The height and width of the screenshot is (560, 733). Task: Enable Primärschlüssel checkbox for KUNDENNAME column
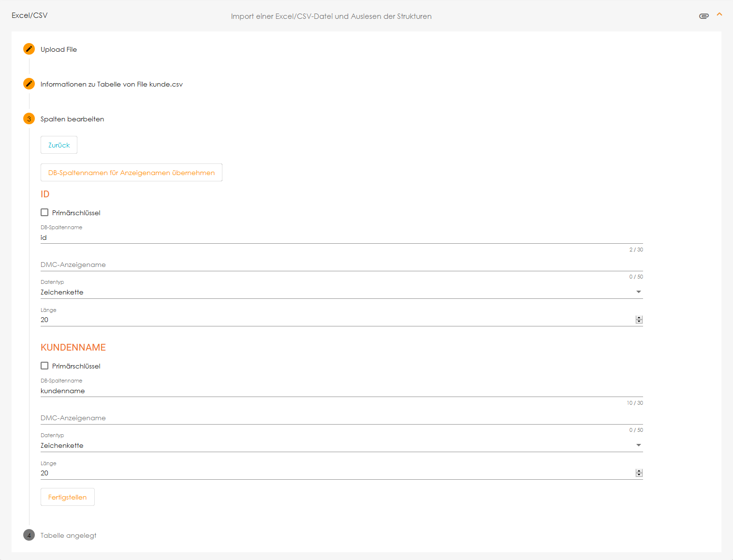pos(44,366)
